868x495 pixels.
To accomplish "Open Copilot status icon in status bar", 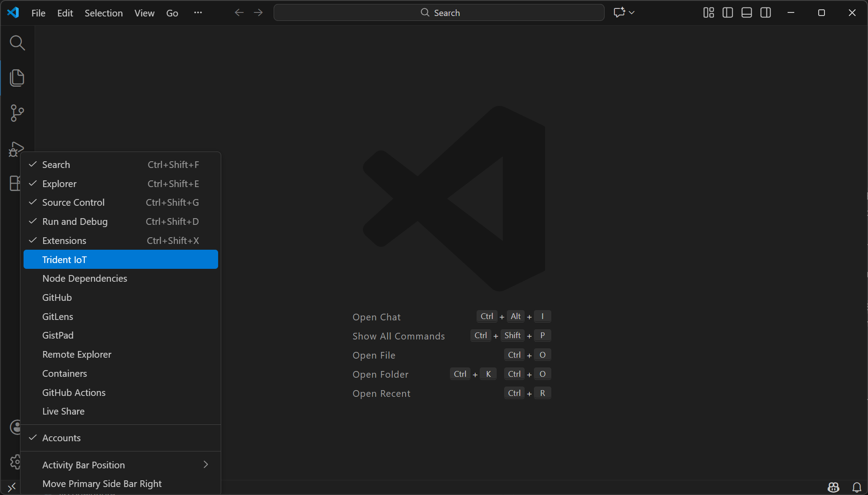I will coord(833,487).
